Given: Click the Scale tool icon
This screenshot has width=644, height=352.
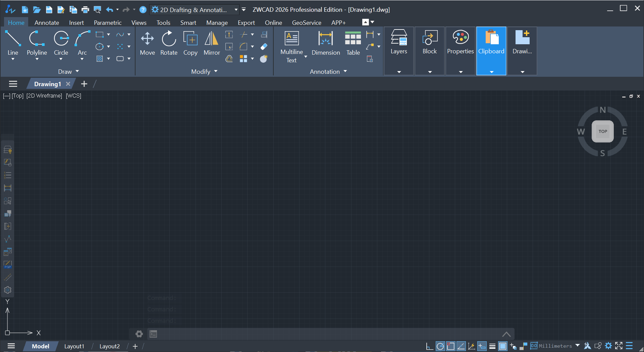Looking at the screenshot, I should pyautogui.click(x=229, y=47).
